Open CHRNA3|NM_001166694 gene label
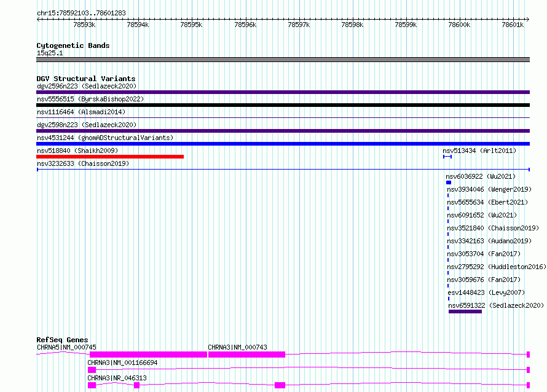 (x=122, y=363)
